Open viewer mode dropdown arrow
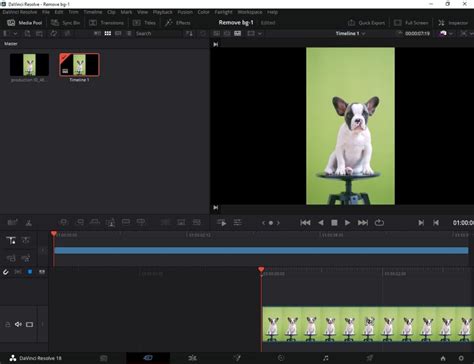Screen dimensions: 474x364 click(x=260, y=34)
